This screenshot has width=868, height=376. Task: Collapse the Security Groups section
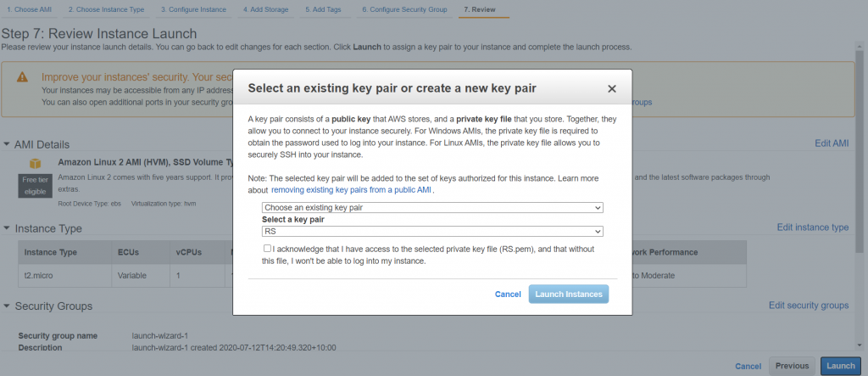click(8, 306)
